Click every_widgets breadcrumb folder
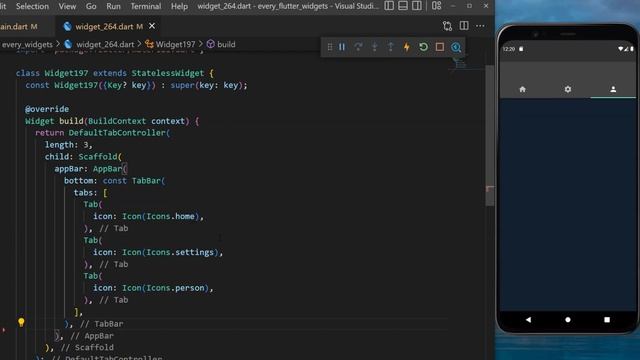This screenshot has width=640, height=360. (x=27, y=44)
